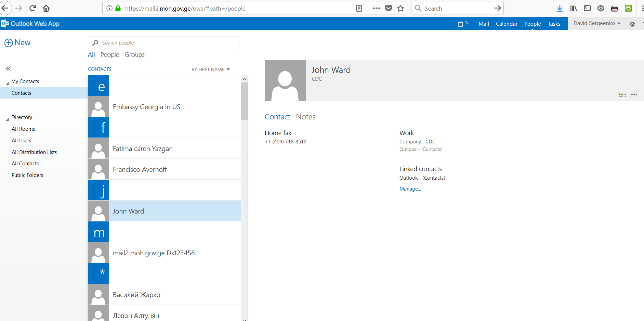This screenshot has height=321, width=644.
Task: Click the New contact plus icon
Action: coord(9,43)
